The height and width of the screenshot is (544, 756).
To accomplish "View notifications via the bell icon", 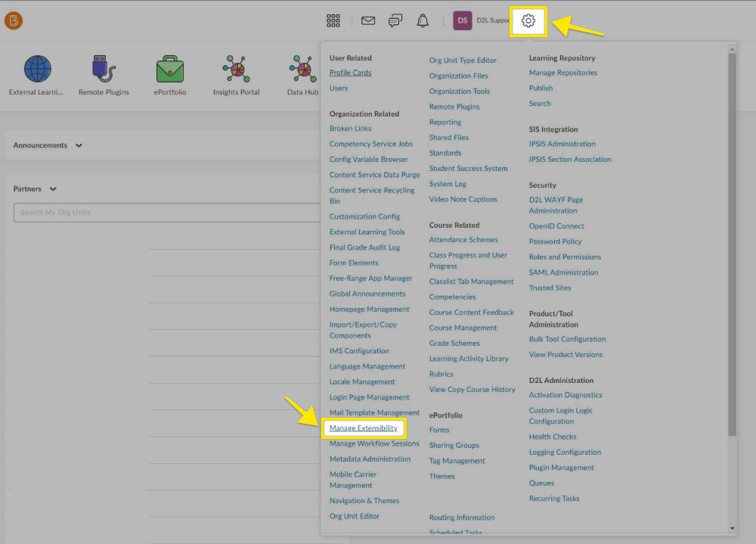I will [422, 20].
